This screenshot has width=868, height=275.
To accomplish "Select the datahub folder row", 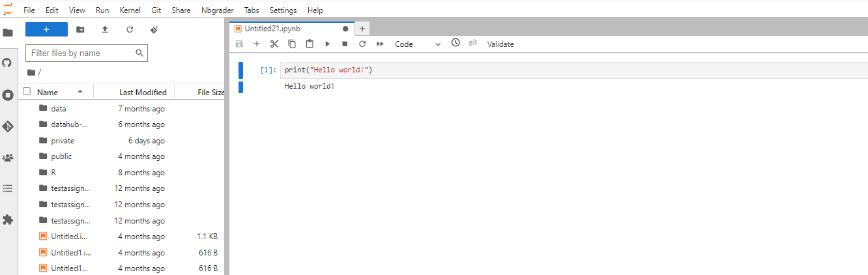I will pyautogui.click(x=122, y=124).
